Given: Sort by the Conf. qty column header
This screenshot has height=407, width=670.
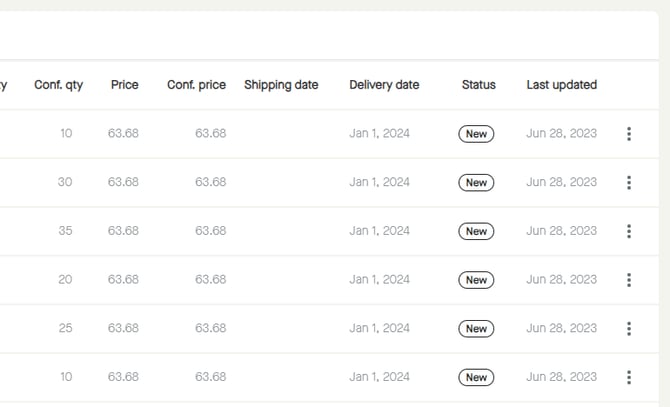Looking at the screenshot, I should pyautogui.click(x=58, y=85).
